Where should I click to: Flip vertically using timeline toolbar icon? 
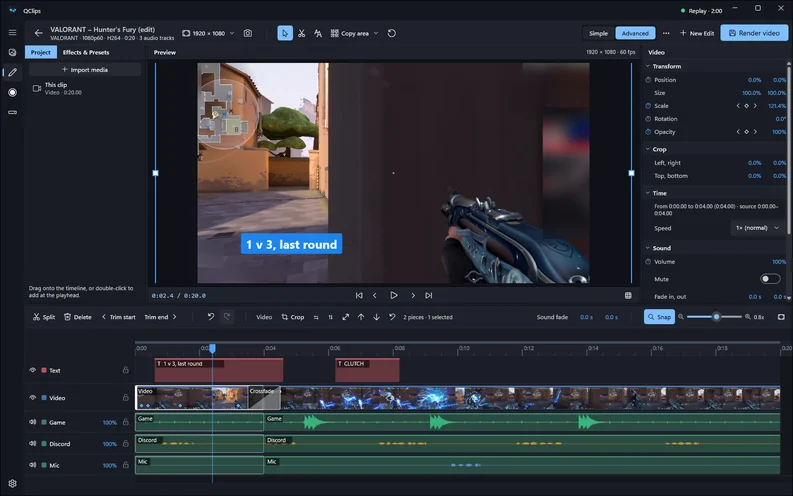(x=330, y=318)
